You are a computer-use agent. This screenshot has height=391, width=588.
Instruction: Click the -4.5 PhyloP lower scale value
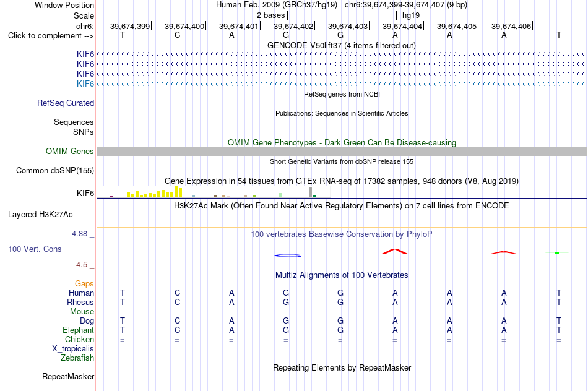80,265
